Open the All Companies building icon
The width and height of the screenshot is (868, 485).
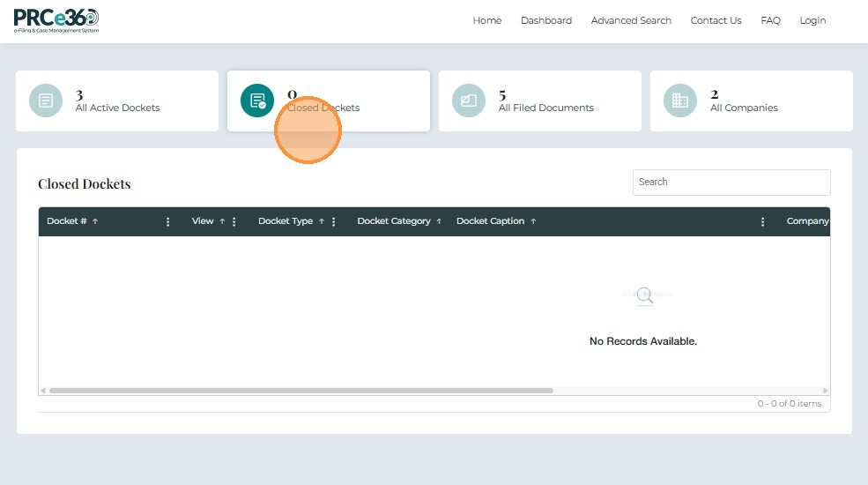(680, 101)
